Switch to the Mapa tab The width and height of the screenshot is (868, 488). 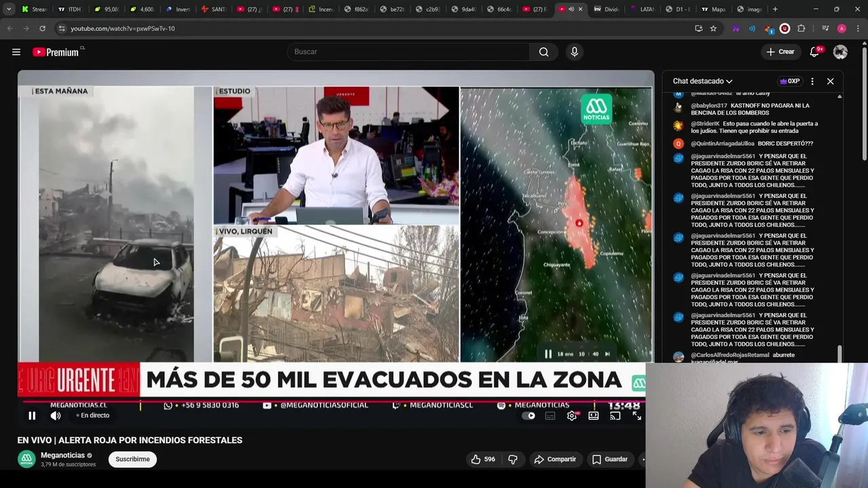(x=713, y=9)
